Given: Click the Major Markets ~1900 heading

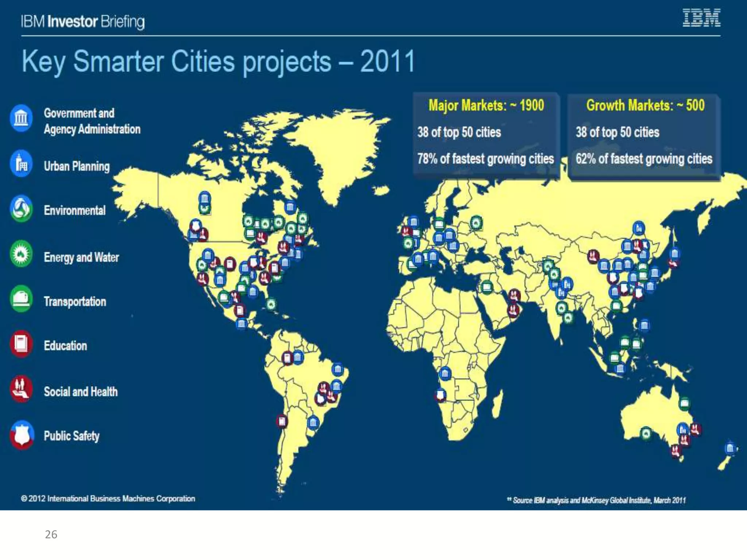Looking at the screenshot, I should [486, 106].
